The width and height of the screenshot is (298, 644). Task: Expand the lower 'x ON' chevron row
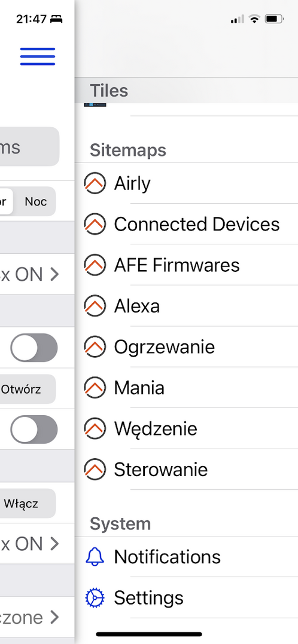38,544
